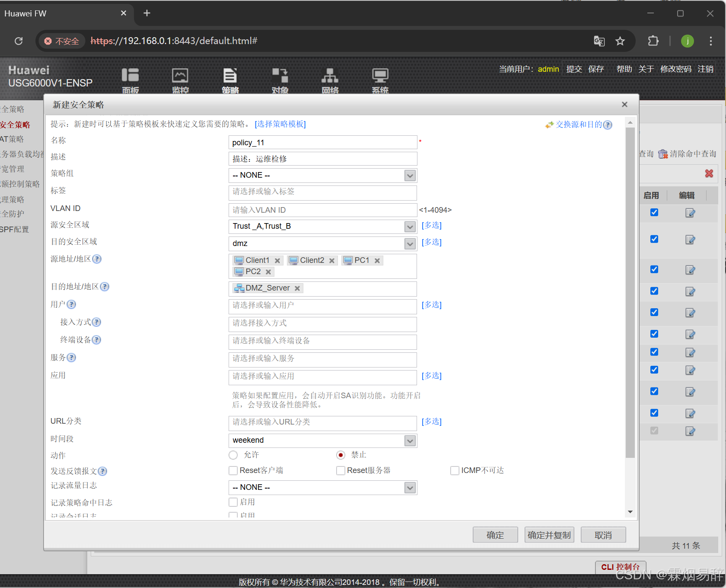Viewport: 726px width, 588px height.
Task: Click help icon beside 发送反馈报文
Action: coord(102,471)
